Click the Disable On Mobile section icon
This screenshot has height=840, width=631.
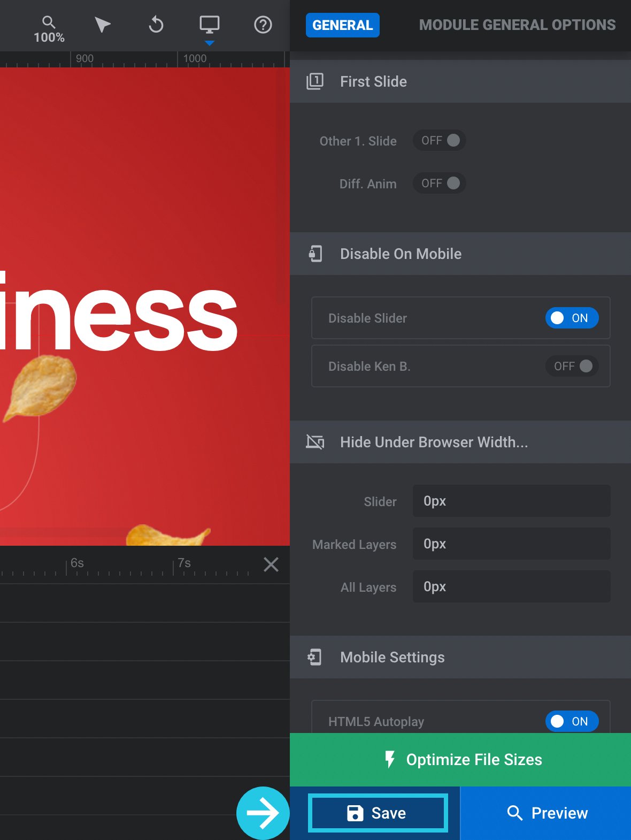[x=315, y=254]
